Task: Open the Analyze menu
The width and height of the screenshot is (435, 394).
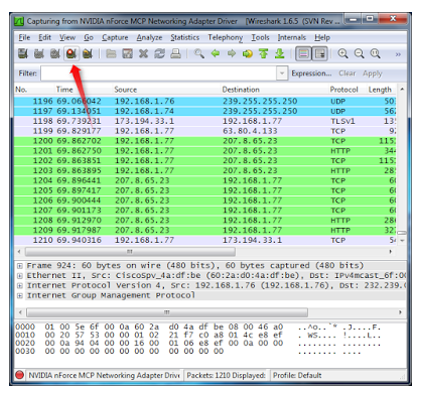Action: 149,38
